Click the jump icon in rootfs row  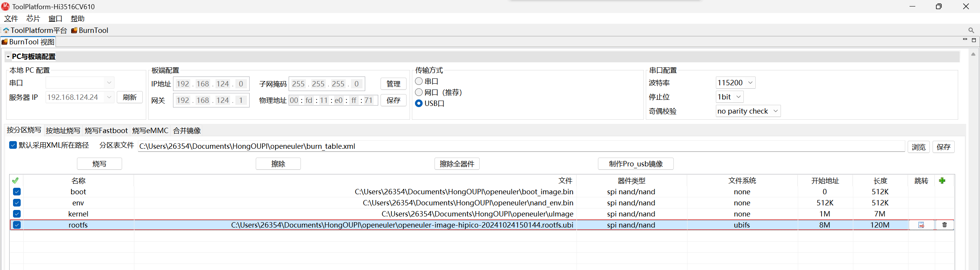point(921,225)
